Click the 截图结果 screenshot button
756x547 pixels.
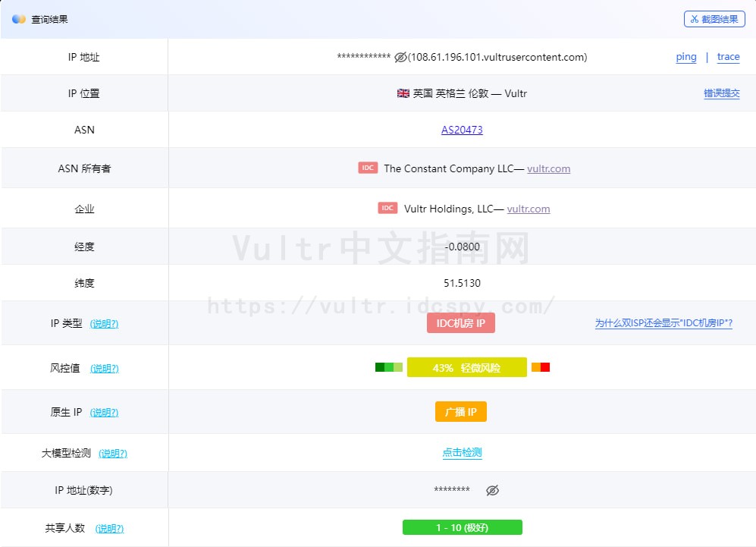[x=714, y=19]
